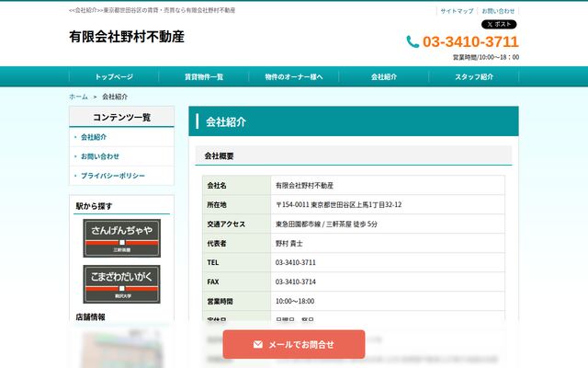Click the 東急田園都市線 / 三軒茶屋 access cell
Viewport: 588px width, 368px height.
pyautogui.click(x=388, y=224)
